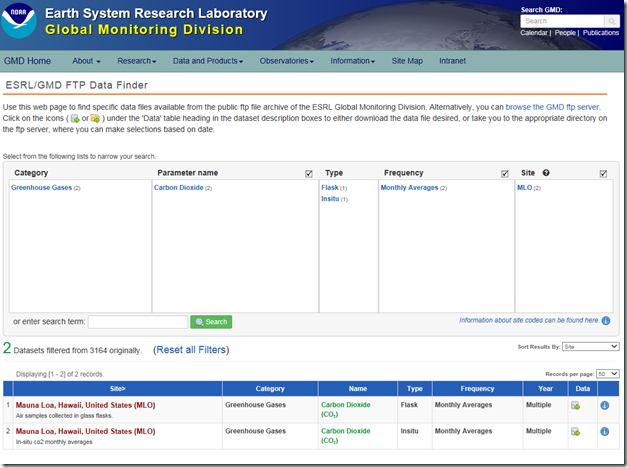This screenshot has width=628, height=468.
Task: Open the Sort Results By dropdown
Action: (591, 346)
